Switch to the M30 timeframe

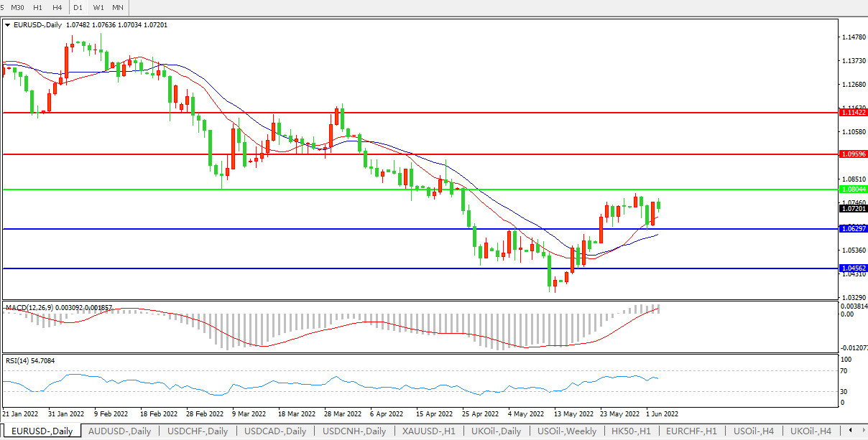click(x=18, y=7)
